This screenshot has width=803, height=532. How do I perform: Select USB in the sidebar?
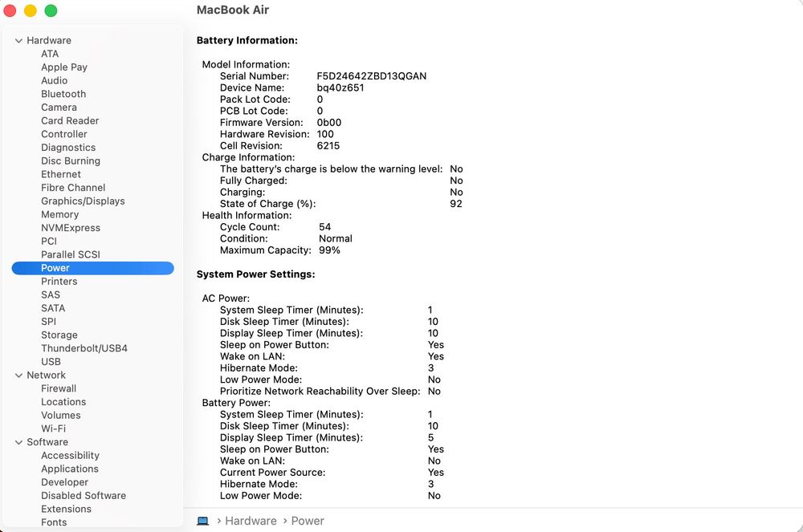click(51, 362)
